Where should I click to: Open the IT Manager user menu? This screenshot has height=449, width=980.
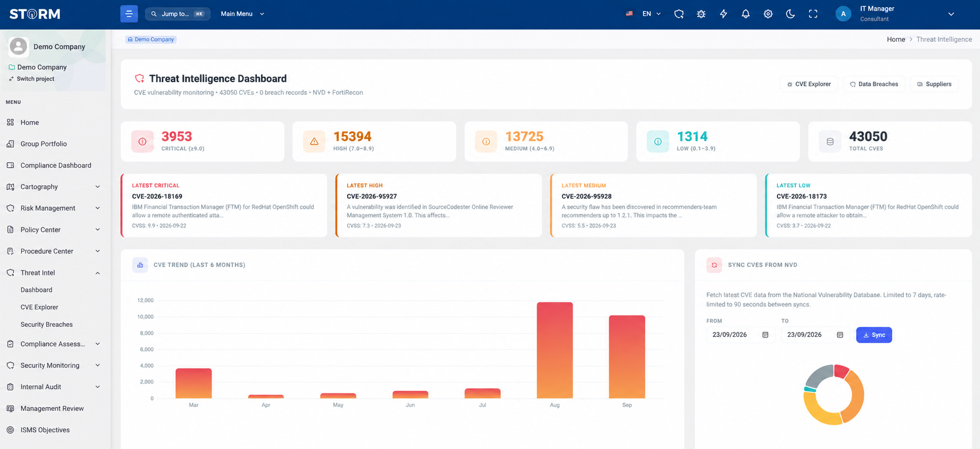point(895,14)
